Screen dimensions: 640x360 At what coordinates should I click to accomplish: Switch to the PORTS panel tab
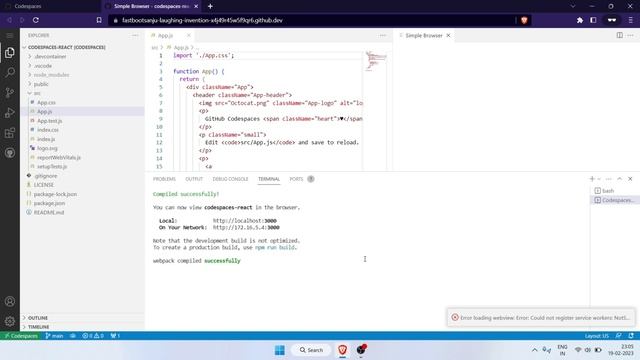click(296, 179)
